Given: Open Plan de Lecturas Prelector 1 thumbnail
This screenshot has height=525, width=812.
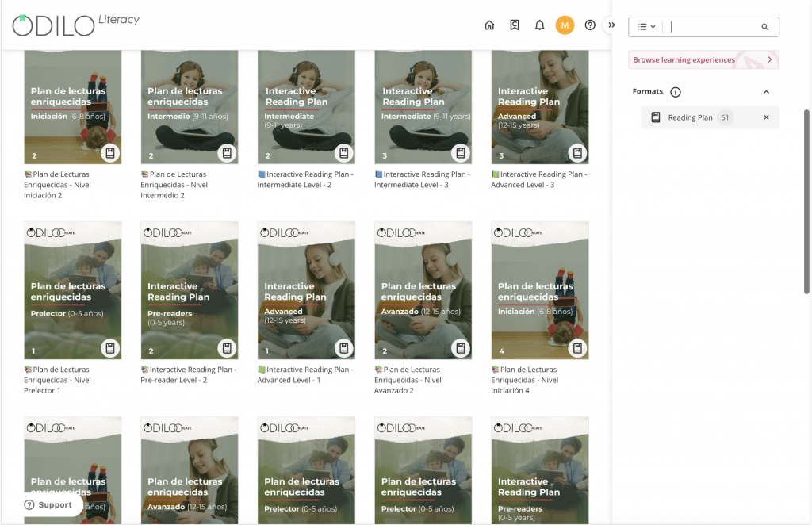Looking at the screenshot, I should tap(73, 290).
